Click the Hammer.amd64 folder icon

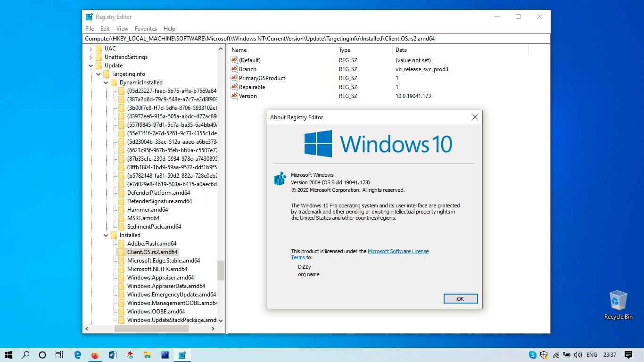click(121, 210)
